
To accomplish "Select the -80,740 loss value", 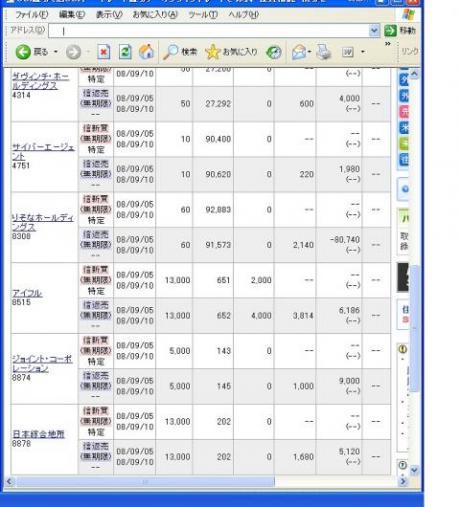I will 345,239.
